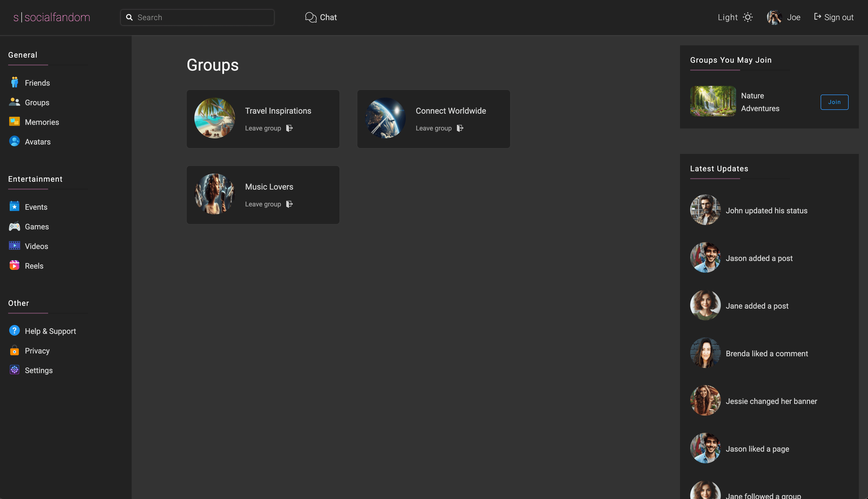Click the Help & Support question icon
Screen dimensions: 868x499
(x=14, y=331)
